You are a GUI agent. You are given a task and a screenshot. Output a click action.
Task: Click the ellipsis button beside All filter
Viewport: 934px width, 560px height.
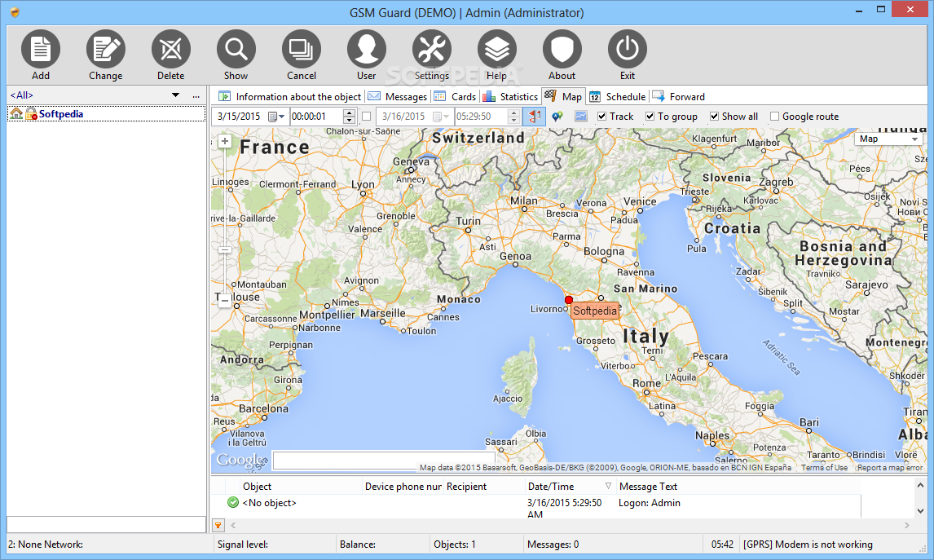[x=196, y=95]
